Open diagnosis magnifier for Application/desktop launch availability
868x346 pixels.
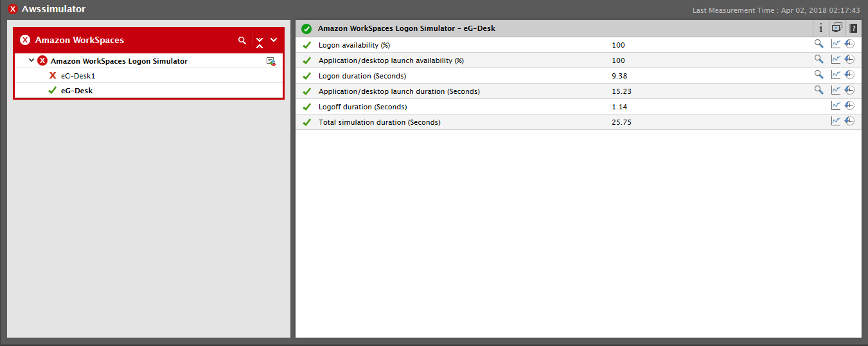(x=819, y=59)
